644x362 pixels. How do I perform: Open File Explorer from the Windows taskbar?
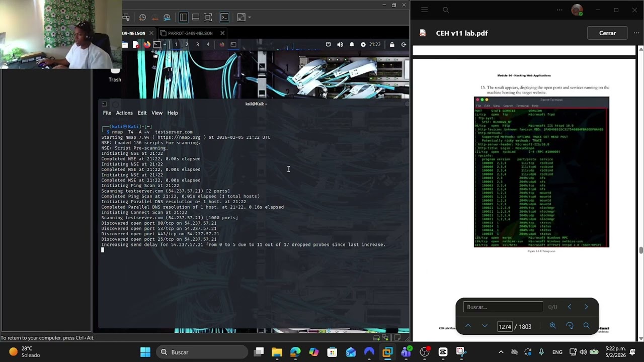pos(277,352)
